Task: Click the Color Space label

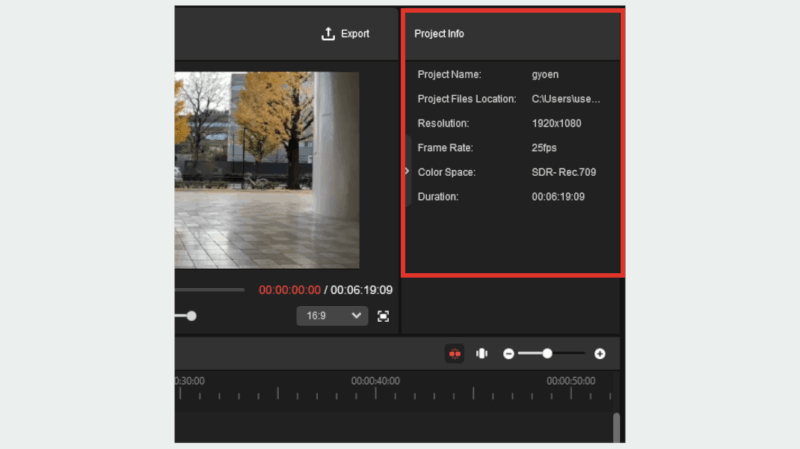Action: 446,172
